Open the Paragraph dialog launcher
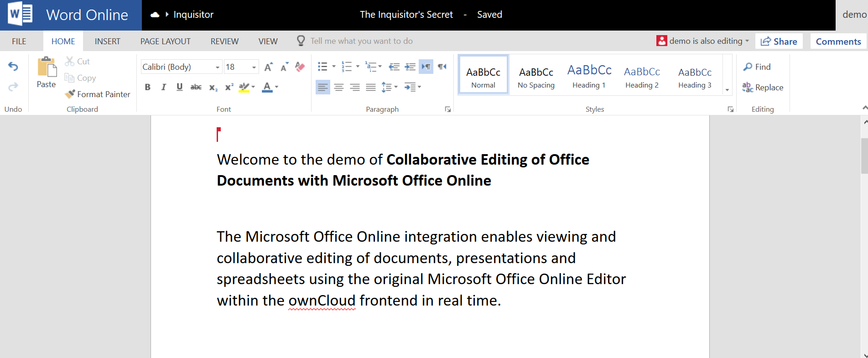The width and height of the screenshot is (868, 358). (x=448, y=109)
